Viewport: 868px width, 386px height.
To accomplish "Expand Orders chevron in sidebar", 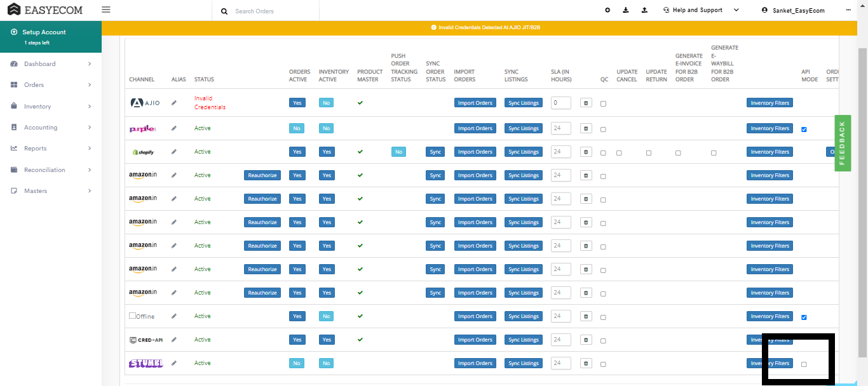I will 90,85.
